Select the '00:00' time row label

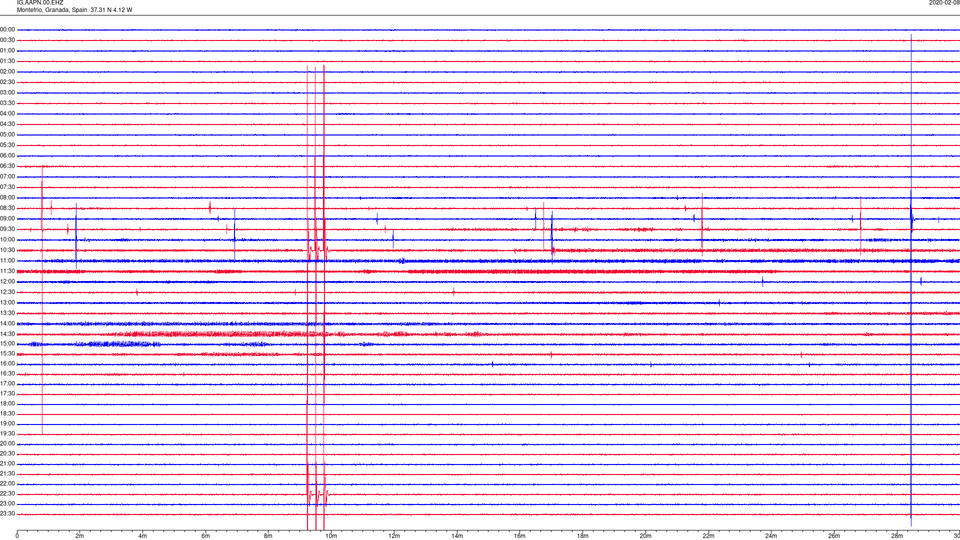point(7,29)
